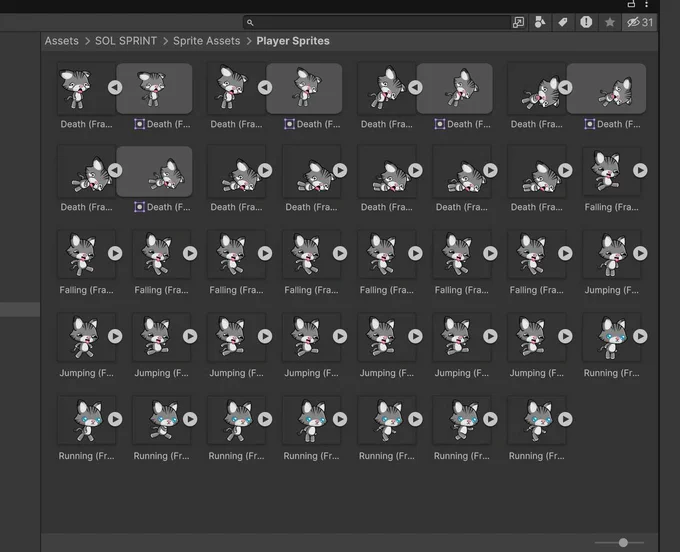Collapse the last expanded Death sprite in top row
680x552 pixels.
(x=565, y=88)
